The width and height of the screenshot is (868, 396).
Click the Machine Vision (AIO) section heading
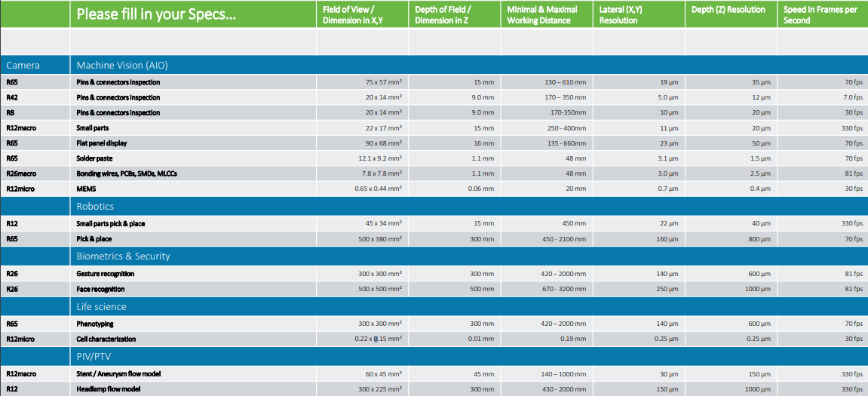[x=122, y=66]
